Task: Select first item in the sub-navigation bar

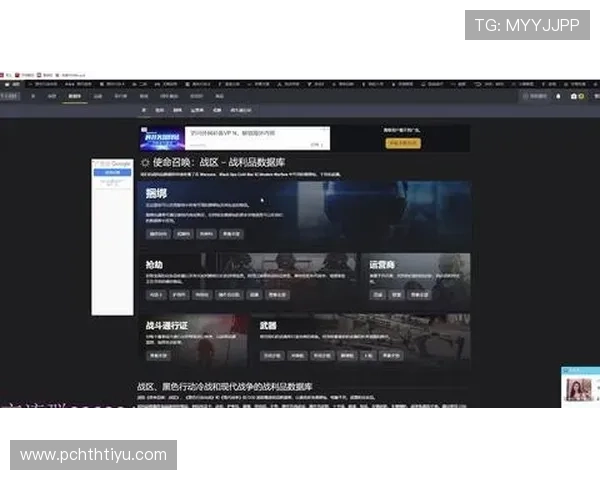Action: coord(144,110)
